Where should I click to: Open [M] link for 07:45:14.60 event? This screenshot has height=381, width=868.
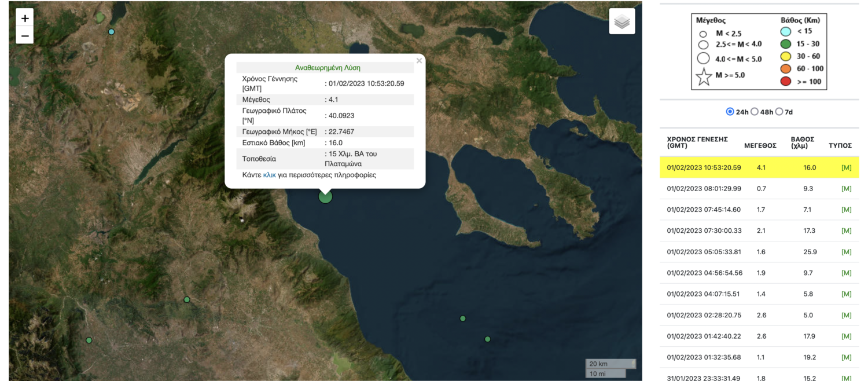coord(847,210)
